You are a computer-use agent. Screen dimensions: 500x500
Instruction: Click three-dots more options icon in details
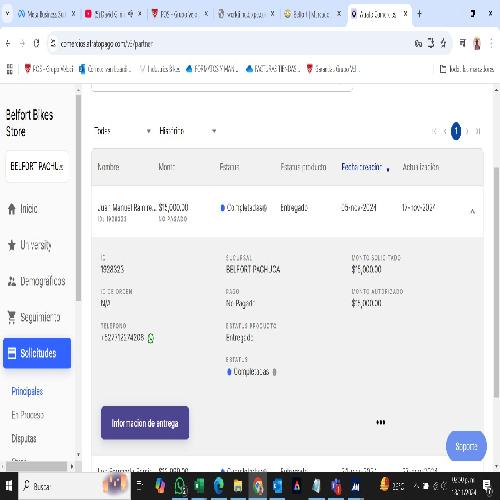381,422
